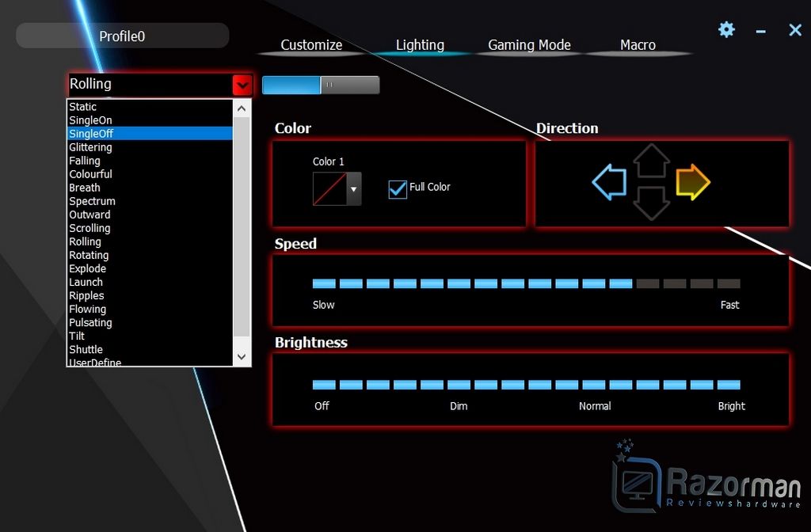Click the Profile0 button
Screen dimensions: 811x532
pos(123,36)
